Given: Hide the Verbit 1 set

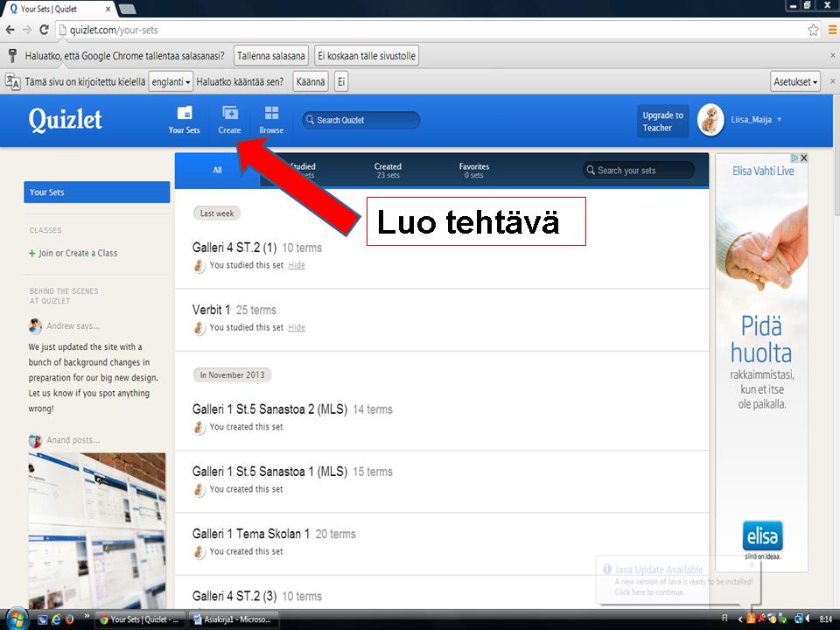Looking at the screenshot, I should [297, 327].
